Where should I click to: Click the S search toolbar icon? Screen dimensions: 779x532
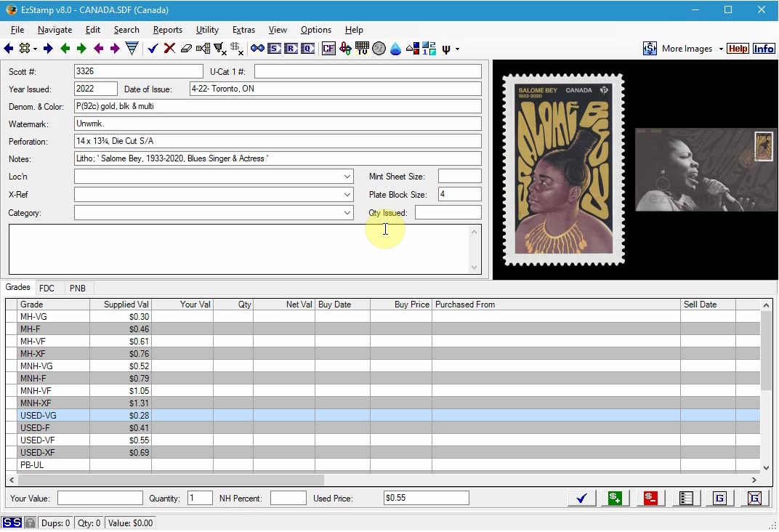click(274, 49)
